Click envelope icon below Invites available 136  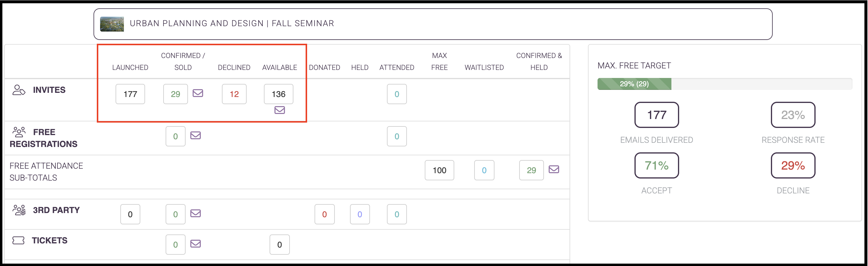279,110
